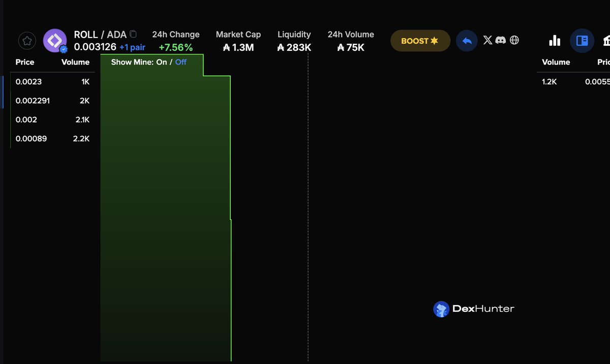Click the blue share arrow icon

467,41
